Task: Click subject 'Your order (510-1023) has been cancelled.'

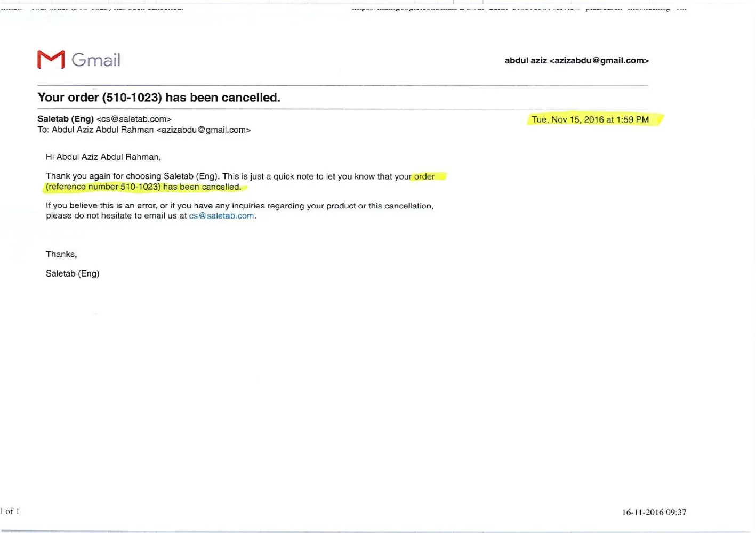Action: coord(159,98)
